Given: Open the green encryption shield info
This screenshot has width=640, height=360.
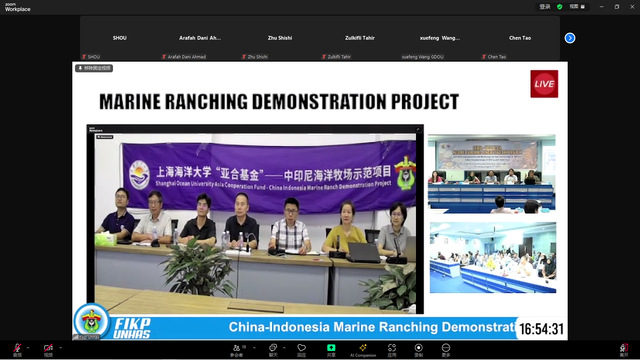Looking at the screenshot, I should (x=560, y=7).
